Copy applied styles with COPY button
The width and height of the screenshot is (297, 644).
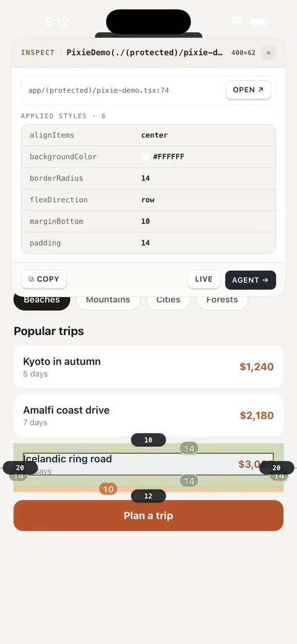click(x=43, y=279)
